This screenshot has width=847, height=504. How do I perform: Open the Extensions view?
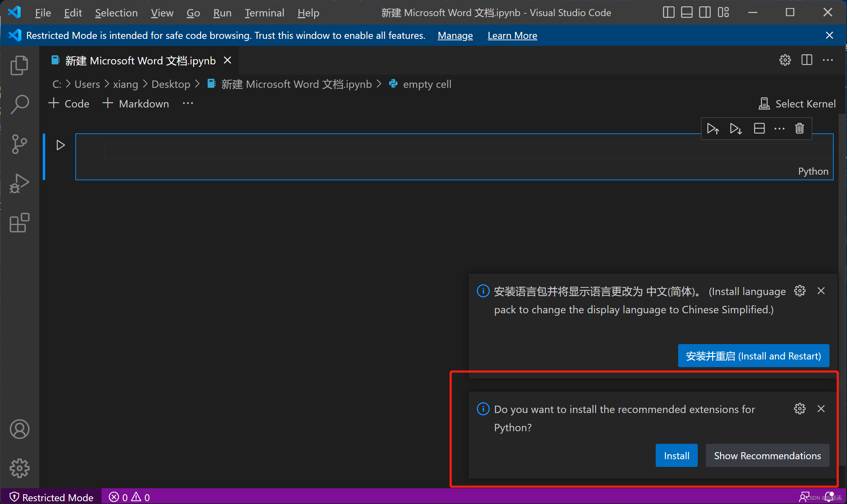pos(19,223)
